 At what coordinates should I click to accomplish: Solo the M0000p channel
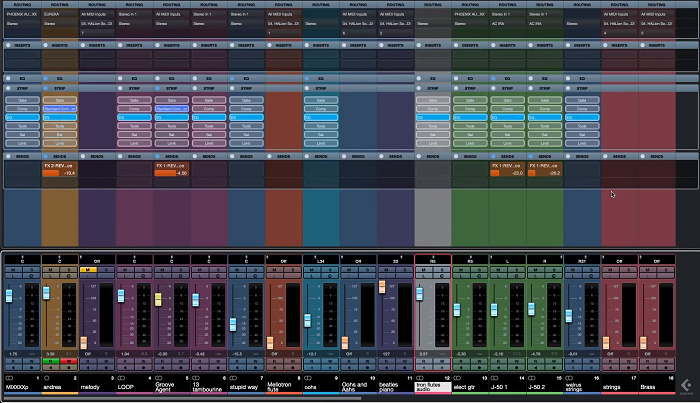pos(31,270)
